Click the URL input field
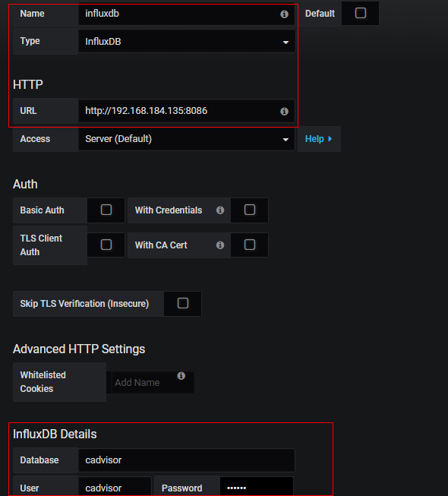This screenshot has width=448, height=496. 187,111
